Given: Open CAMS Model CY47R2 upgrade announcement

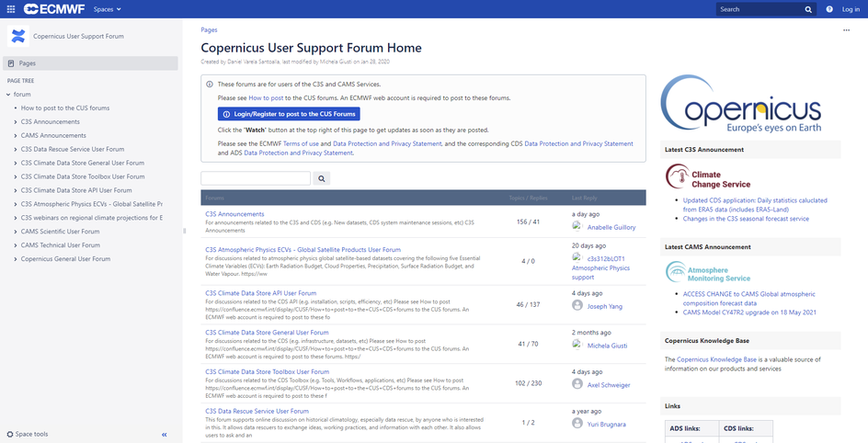Looking at the screenshot, I should (749, 312).
